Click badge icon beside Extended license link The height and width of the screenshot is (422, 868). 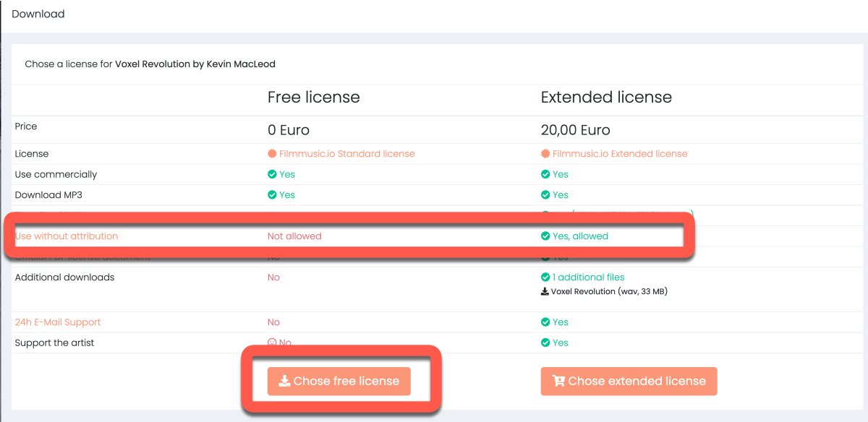pos(545,154)
